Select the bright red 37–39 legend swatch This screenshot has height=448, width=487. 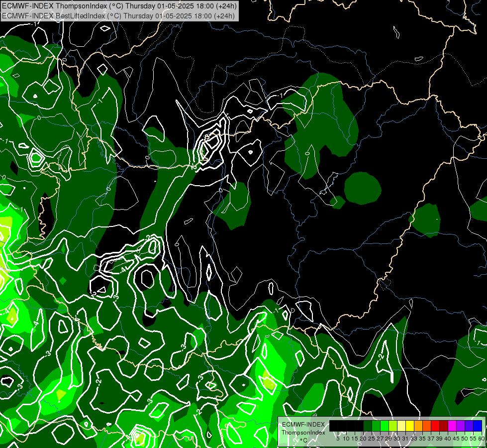pos(435,426)
